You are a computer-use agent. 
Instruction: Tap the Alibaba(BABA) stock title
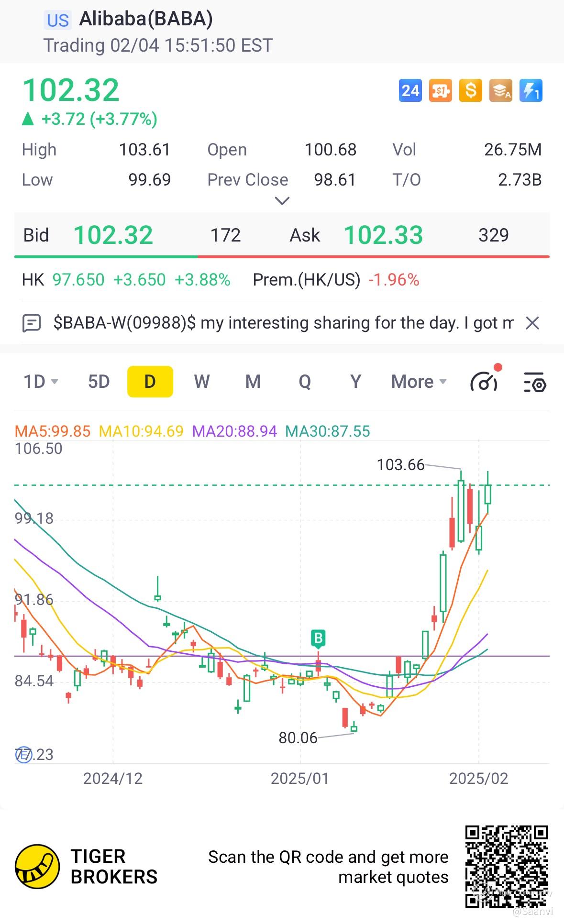pyautogui.click(x=146, y=19)
